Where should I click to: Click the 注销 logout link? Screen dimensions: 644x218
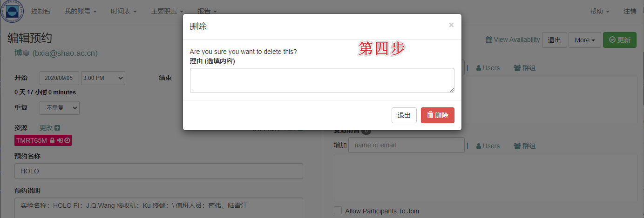click(x=630, y=11)
